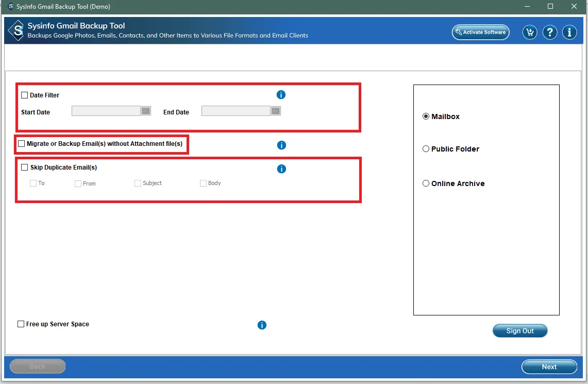588x384 pixels.
Task: Tick the From duplicate criteria checkbox
Action: coord(78,183)
